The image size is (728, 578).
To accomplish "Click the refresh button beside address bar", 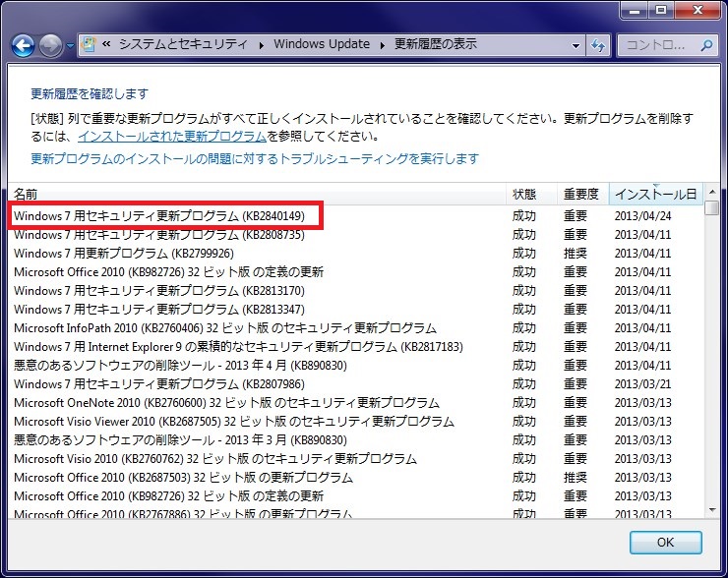I will tap(598, 45).
